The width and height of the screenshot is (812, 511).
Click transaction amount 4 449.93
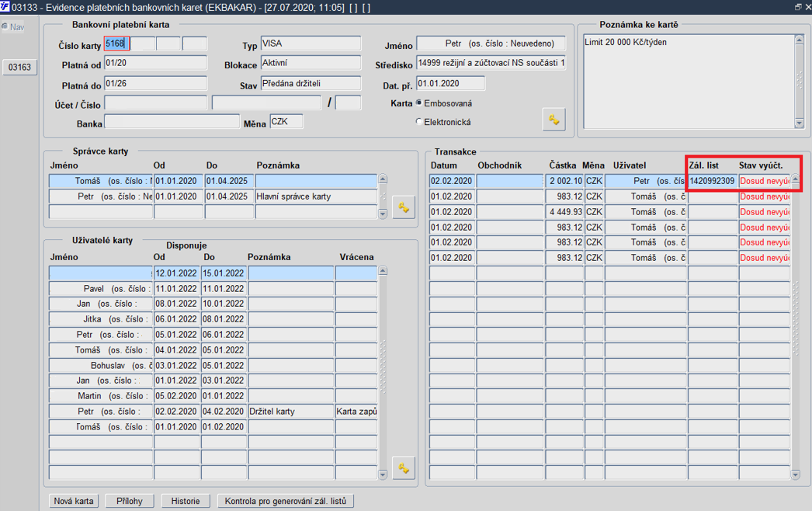(x=564, y=212)
